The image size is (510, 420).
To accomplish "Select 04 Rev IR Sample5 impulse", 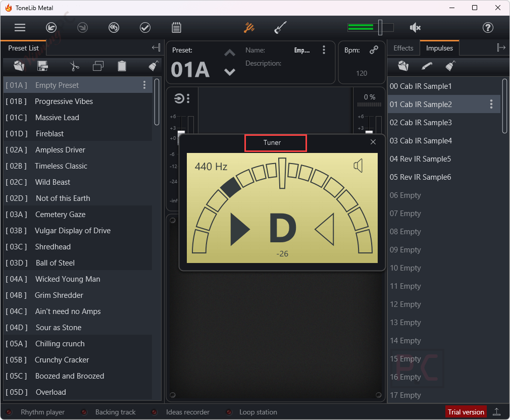I will click(444, 159).
